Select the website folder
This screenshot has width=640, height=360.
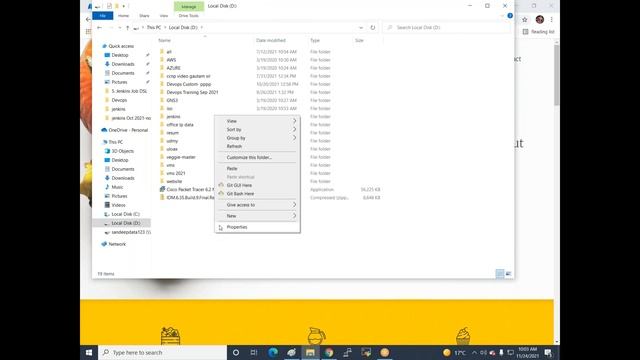174,181
